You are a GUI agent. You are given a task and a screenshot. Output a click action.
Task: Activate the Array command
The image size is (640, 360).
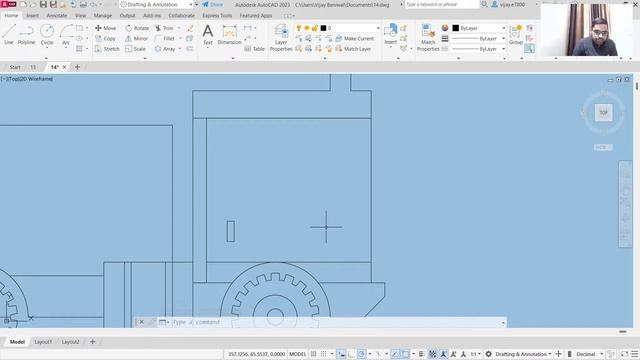pos(165,49)
